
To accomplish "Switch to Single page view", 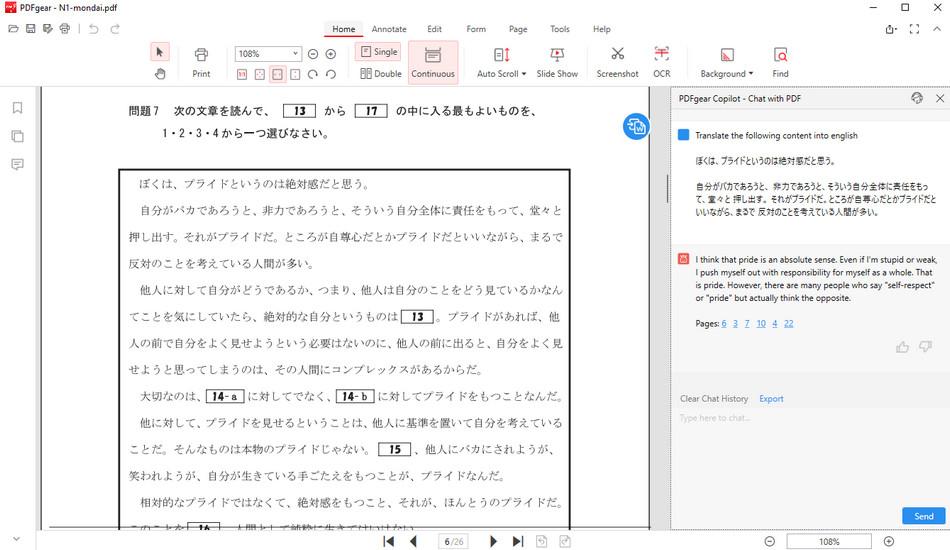I will (x=378, y=52).
